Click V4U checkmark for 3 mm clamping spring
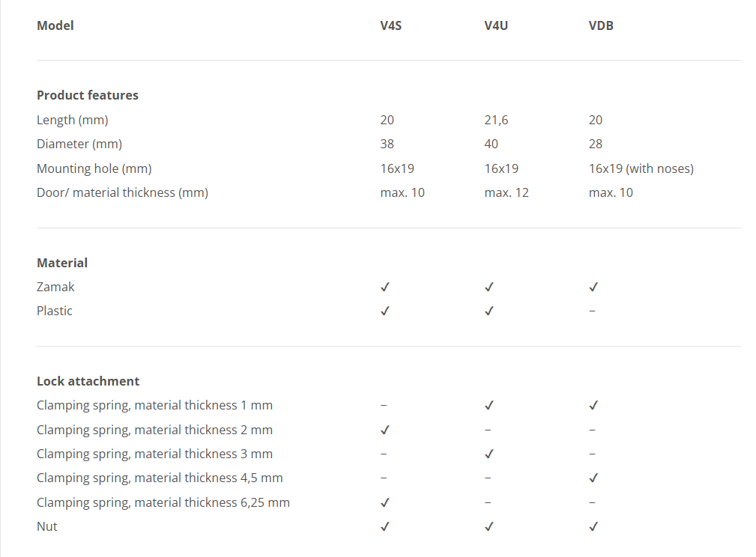Screen dimensions: 756x557 [489, 454]
